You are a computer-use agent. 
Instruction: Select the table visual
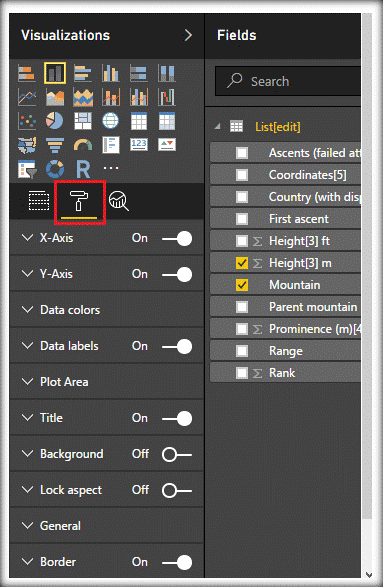[139, 121]
